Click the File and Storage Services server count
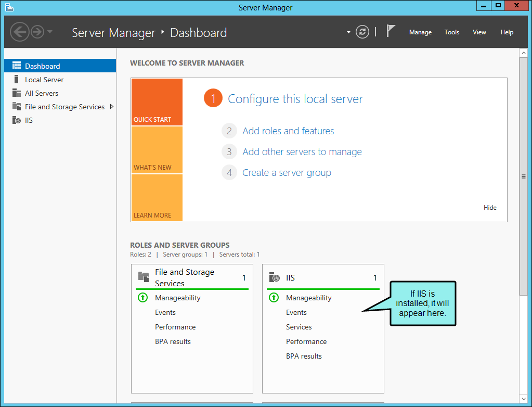Viewport: 532px width, 407px height. 244,278
